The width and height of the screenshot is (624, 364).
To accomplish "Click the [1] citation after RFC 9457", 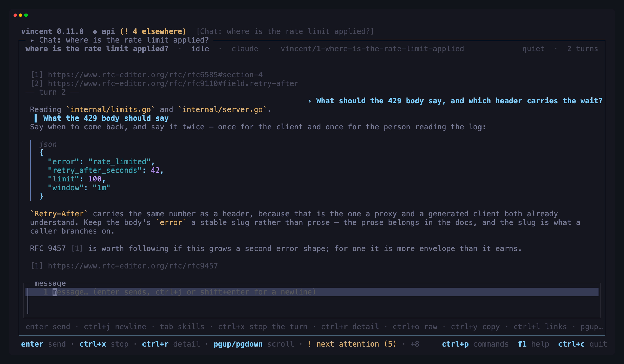I will click(77, 249).
